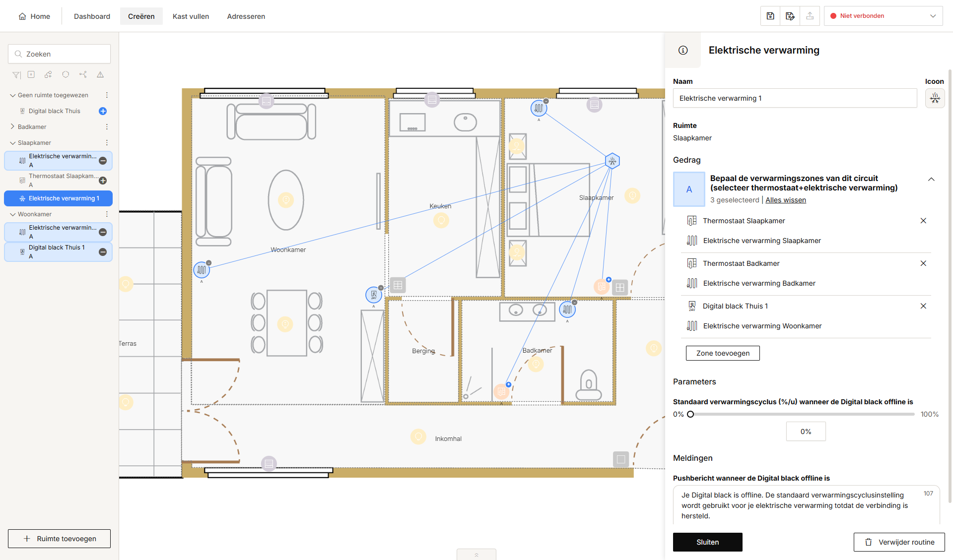Click the info icon beside Elektrische verwarming title
The image size is (953, 560).
[683, 50]
